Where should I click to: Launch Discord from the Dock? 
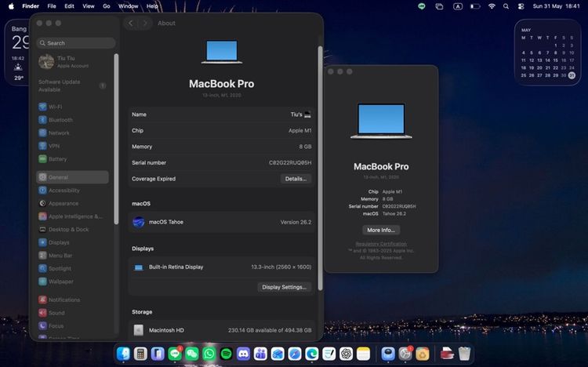click(243, 354)
